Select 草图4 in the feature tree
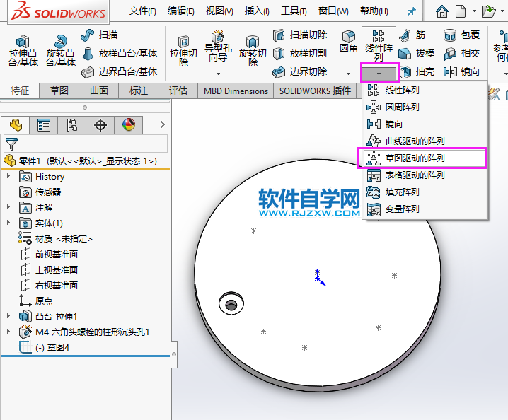Image resolution: width=508 pixels, height=420 pixels. 58,347
